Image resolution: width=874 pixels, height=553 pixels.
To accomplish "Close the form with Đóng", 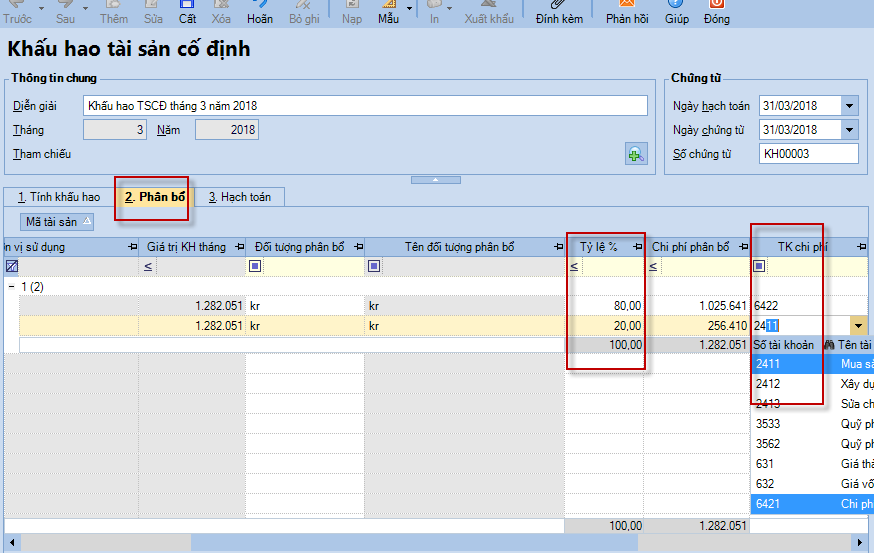I will (x=717, y=13).
